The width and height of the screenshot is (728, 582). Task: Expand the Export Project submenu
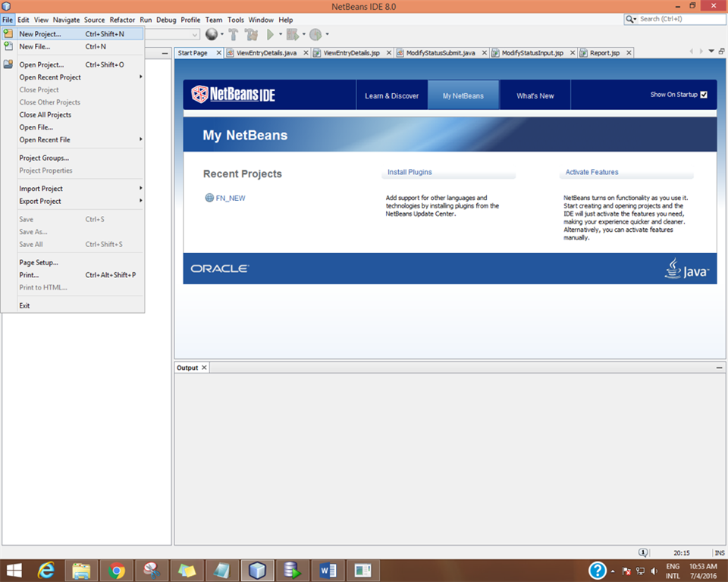point(141,201)
